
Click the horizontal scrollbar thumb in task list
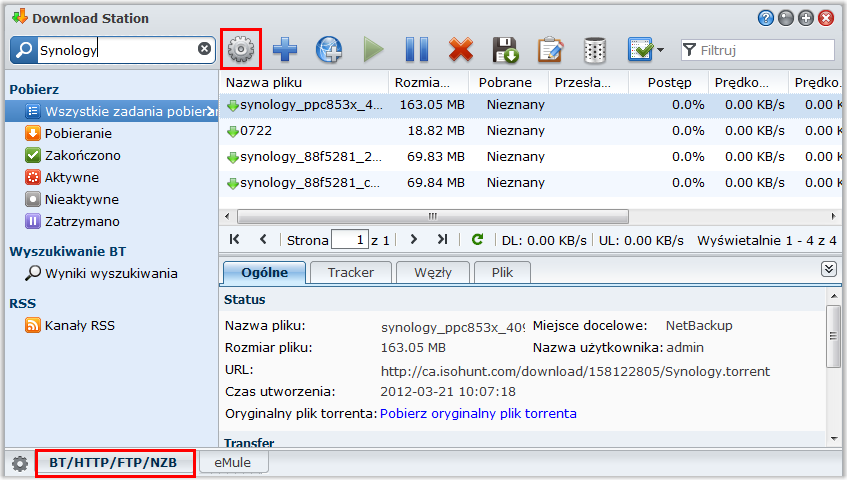(x=433, y=217)
